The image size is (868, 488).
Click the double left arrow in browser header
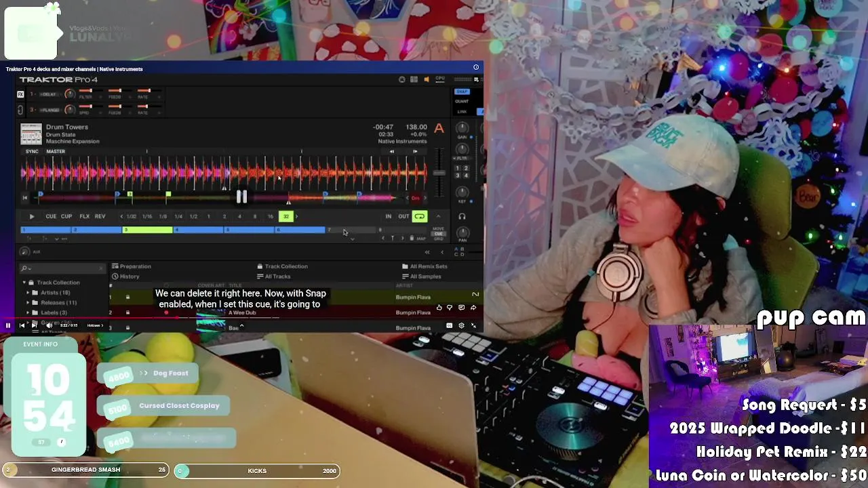427,252
